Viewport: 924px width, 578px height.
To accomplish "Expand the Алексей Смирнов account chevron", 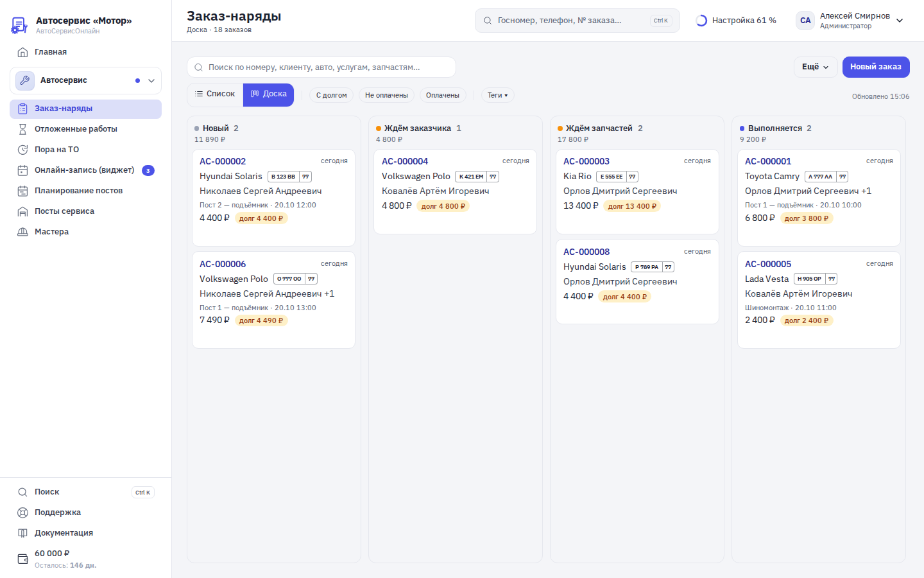I will tap(900, 21).
